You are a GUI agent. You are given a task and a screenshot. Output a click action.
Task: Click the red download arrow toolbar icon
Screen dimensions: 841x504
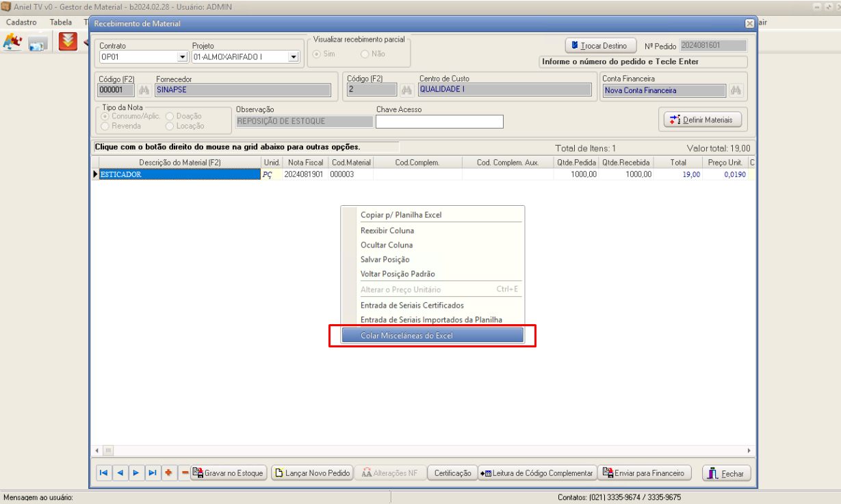[68, 42]
